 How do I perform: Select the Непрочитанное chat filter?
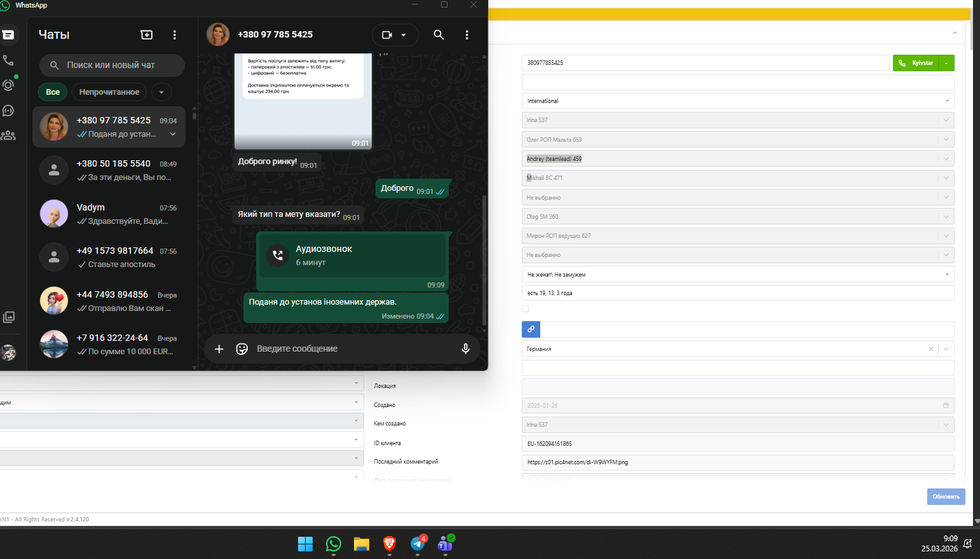tap(109, 92)
